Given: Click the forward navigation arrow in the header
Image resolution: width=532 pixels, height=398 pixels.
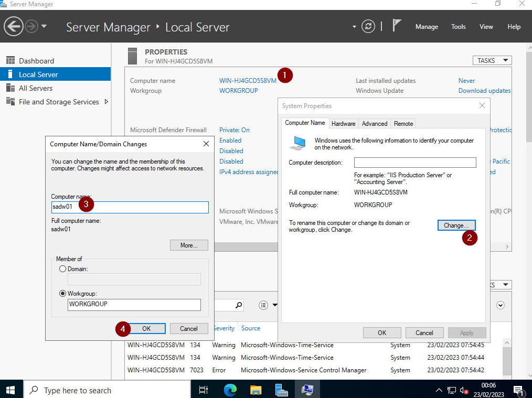Looking at the screenshot, I should [x=31, y=26].
